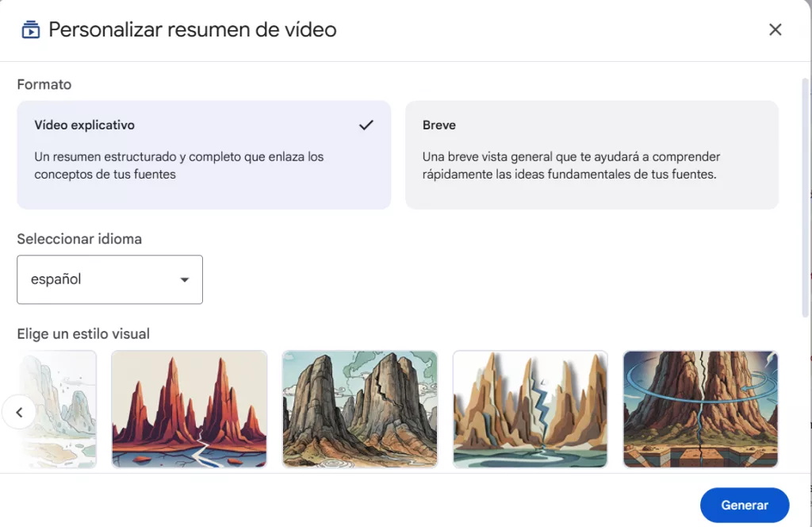
Task: Choose the Breve format option
Action: (x=592, y=155)
